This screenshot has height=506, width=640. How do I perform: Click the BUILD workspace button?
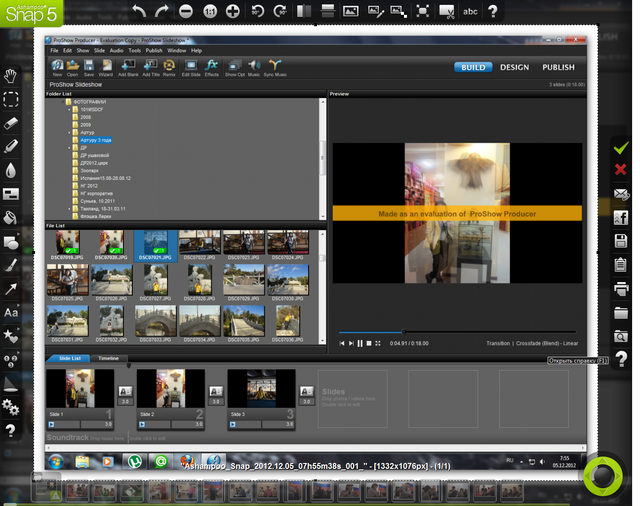(x=473, y=67)
